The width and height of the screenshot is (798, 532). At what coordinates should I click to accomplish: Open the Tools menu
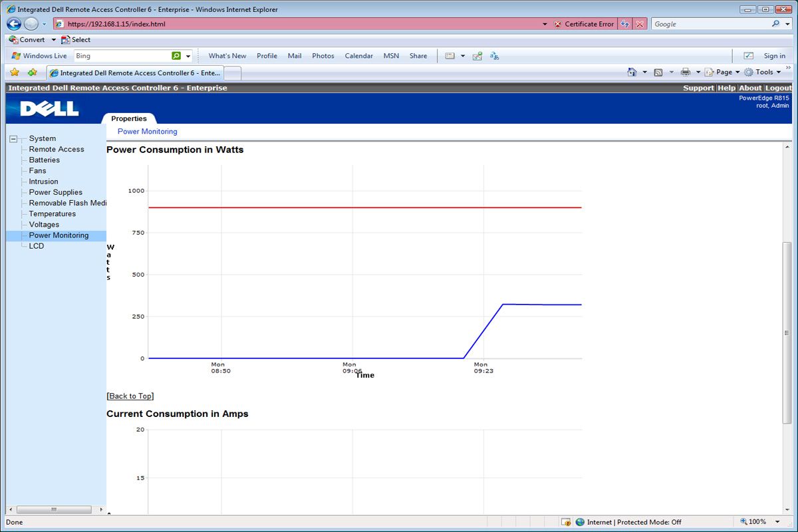[x=763, y=72]
